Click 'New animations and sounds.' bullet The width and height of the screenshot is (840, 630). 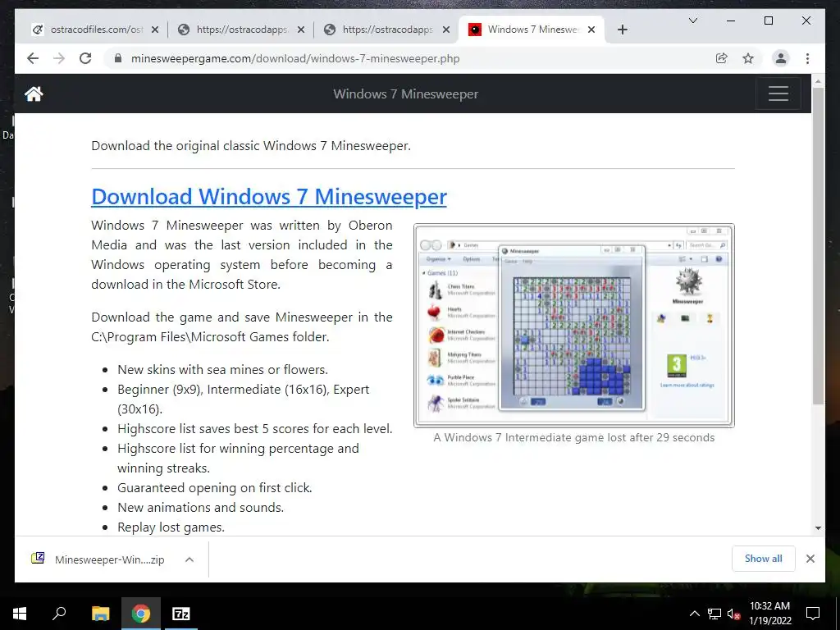[x=201, y=507]
